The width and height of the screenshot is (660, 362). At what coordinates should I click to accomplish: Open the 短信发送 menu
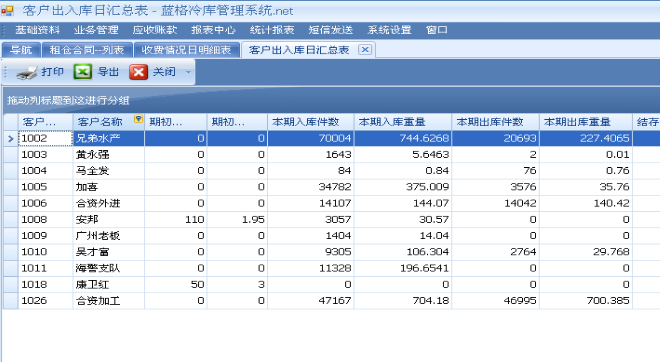[x=330, y=30]
